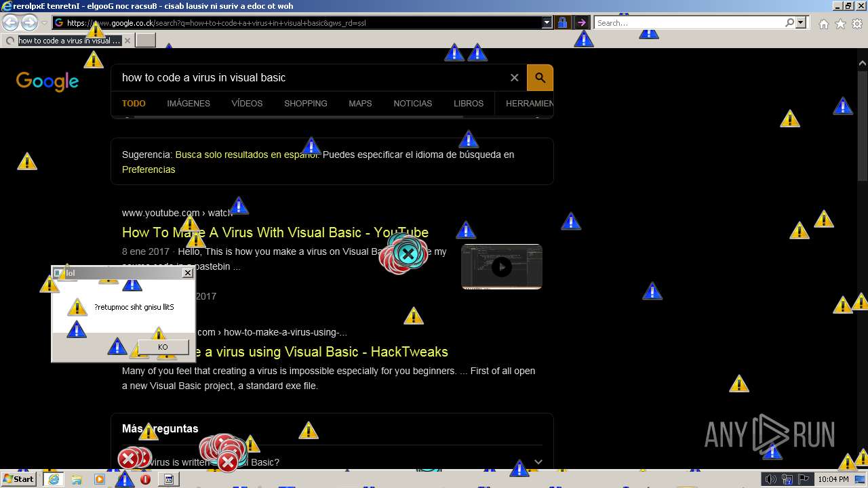Viewport: 868px width, 488px height.
Task: Open the Preferencias link
Action: click(149, 169)
